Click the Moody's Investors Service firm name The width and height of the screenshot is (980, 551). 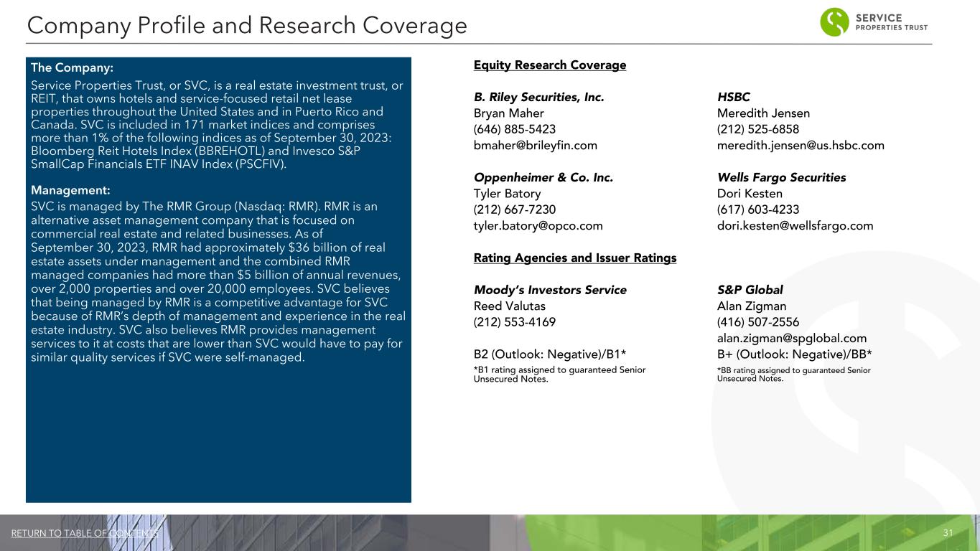click(550, 290)
